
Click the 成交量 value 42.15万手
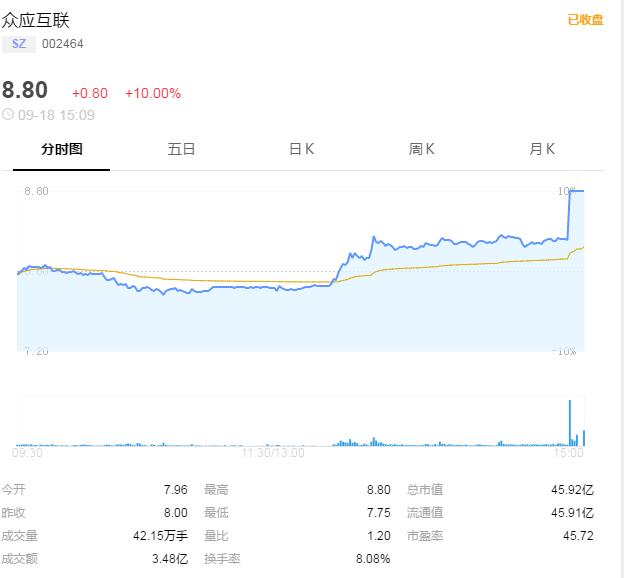point(160,536)
